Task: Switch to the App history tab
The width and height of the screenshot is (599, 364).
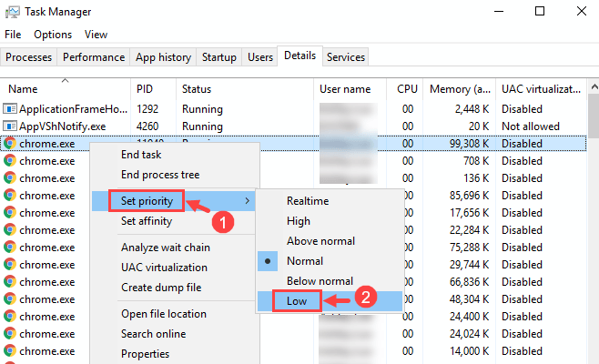Action: click(163, 57)
